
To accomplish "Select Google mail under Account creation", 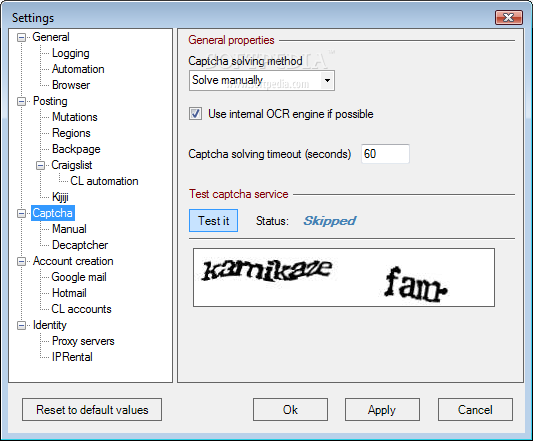I will [79, 277].
